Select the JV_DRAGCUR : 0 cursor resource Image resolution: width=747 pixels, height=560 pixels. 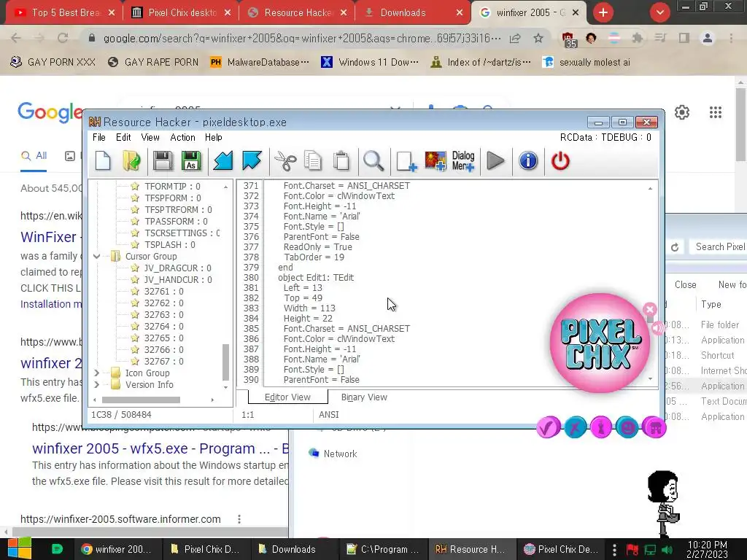tap(178, 268)
